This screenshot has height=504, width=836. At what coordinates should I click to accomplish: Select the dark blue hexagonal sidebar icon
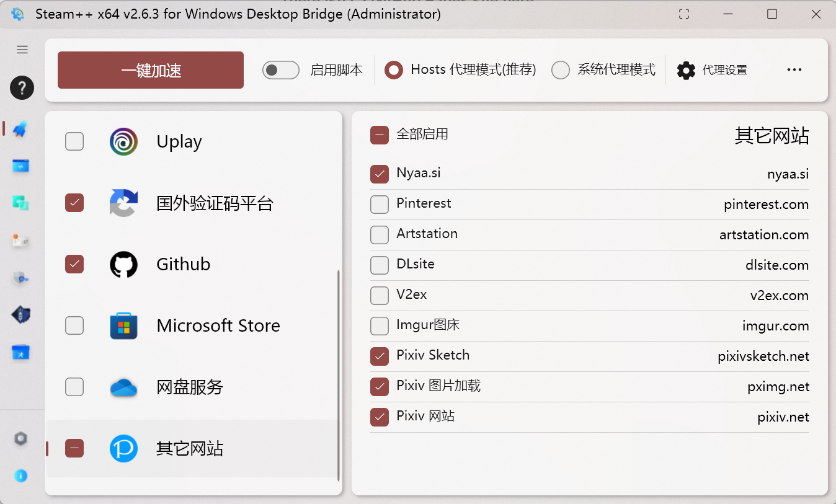click(x=20, y=315)
